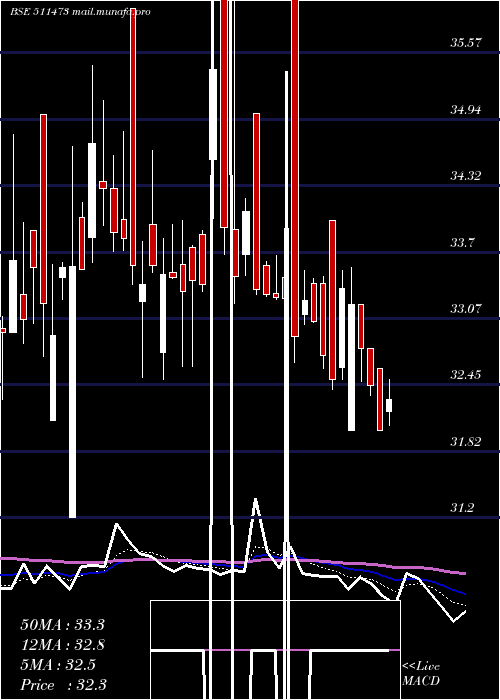Click the 33.7 price axis label
This screenshot has width=500, height=700.
[x=462, y=243]
